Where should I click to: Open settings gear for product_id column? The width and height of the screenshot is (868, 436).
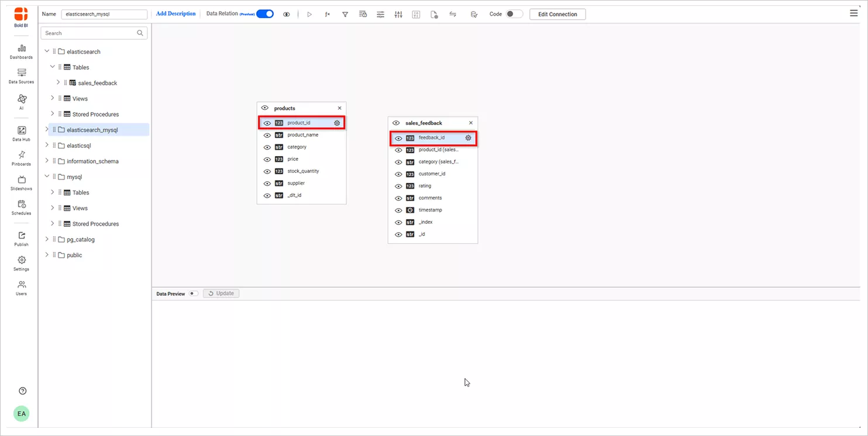337,123
